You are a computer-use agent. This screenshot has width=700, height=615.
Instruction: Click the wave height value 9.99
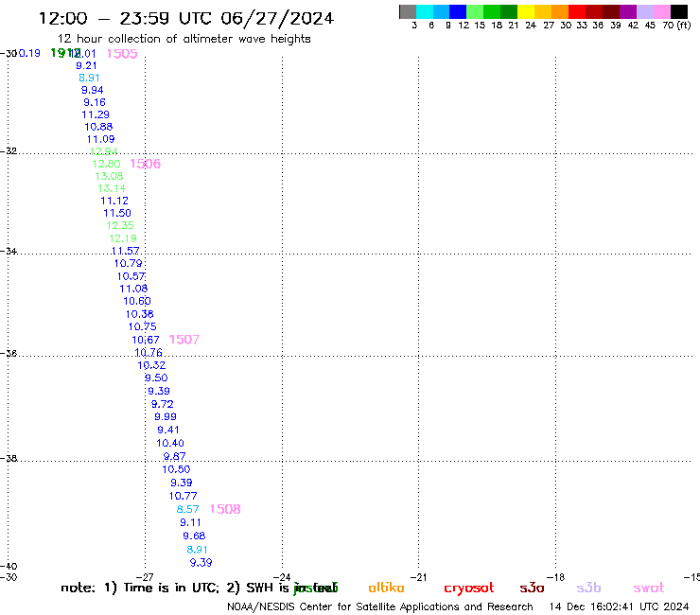coord(166,416)
